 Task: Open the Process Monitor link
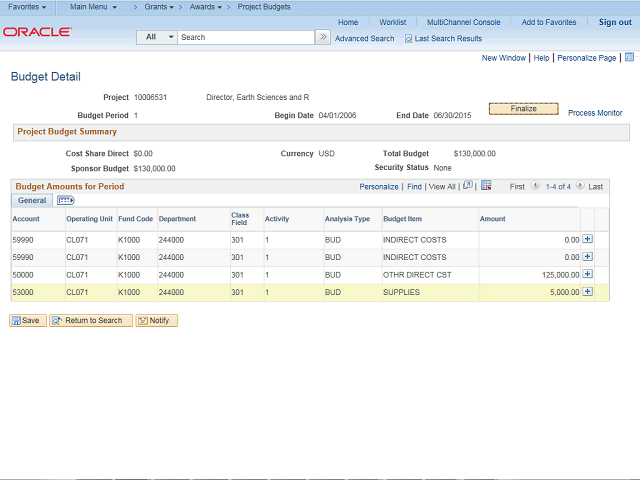pyautogui.click(x=595, y=113)
